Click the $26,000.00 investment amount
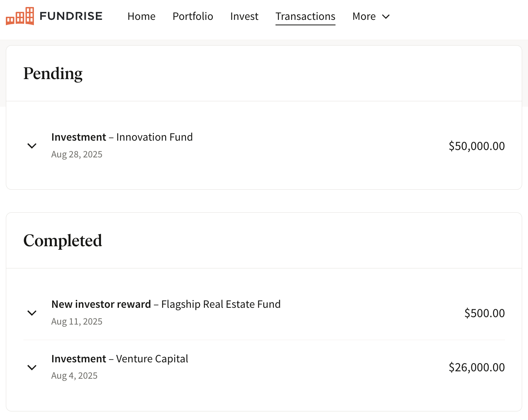The width and height of the screenshot is (528, 420). pos(477,367)
